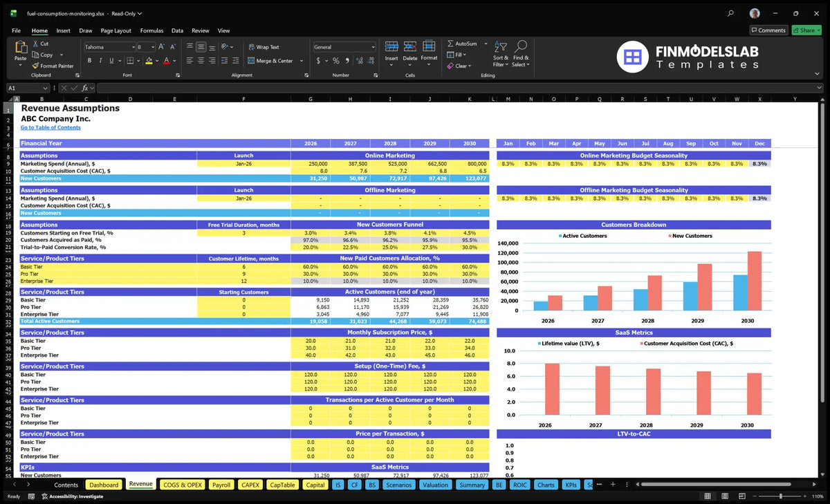The image size is (830, 504).
Task: Switch to Page Layout view icon
Action: coord(724,496)
